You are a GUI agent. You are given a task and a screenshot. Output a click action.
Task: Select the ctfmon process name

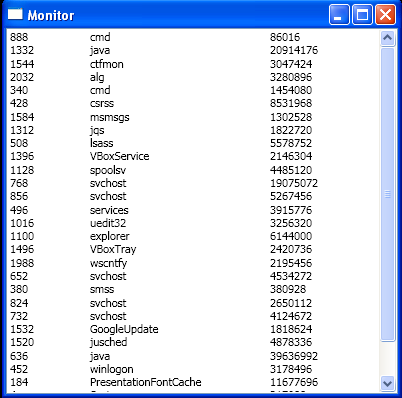coord(107,64)
